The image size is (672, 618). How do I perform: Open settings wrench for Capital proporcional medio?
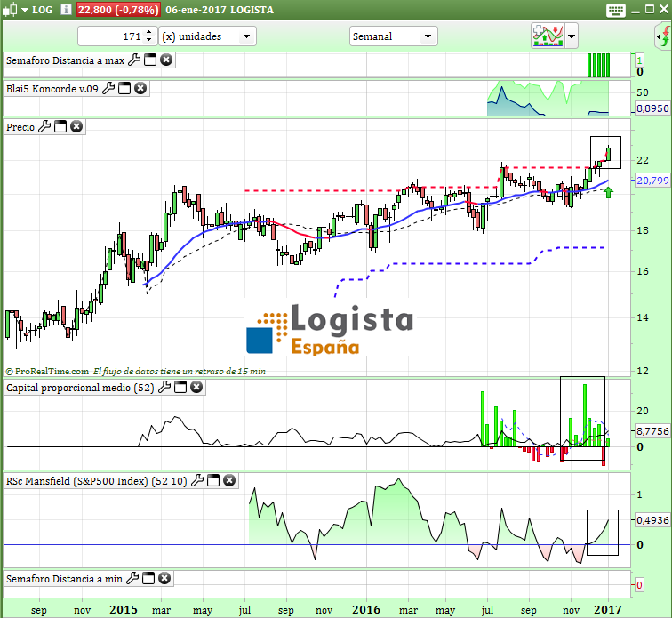click(x=164, y=388)
